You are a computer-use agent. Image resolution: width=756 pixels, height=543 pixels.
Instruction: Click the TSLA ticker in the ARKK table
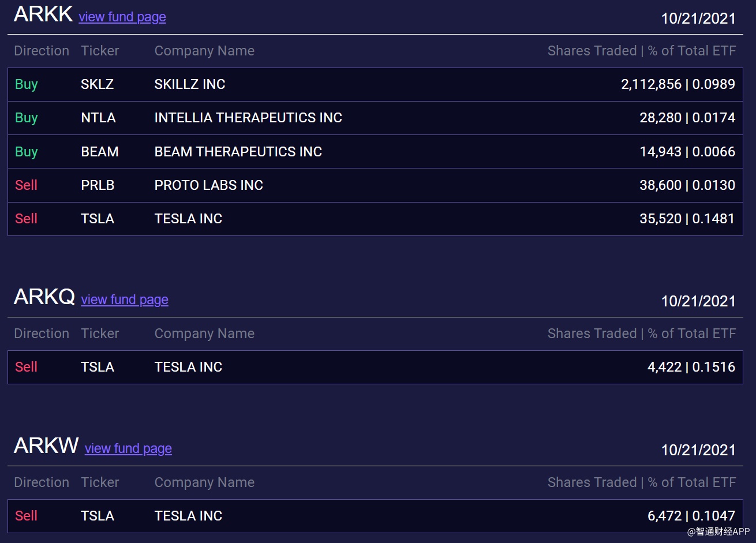click(98, 219)
